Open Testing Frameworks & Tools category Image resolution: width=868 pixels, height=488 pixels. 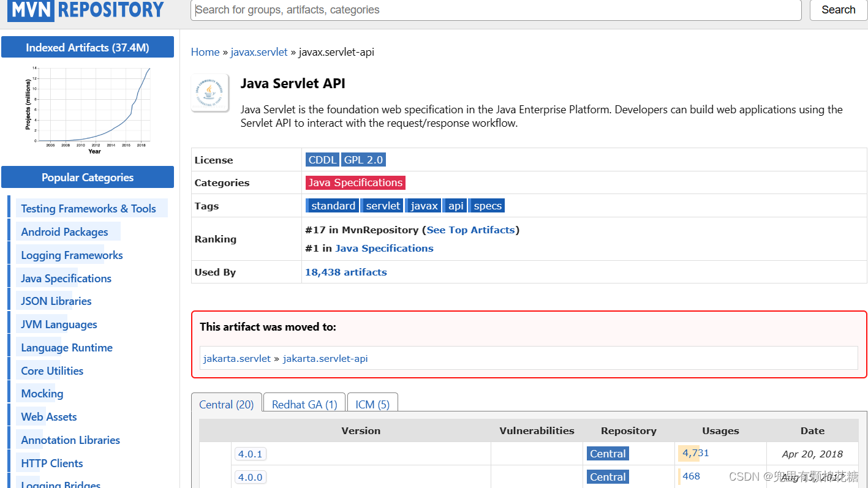(88, 209)
